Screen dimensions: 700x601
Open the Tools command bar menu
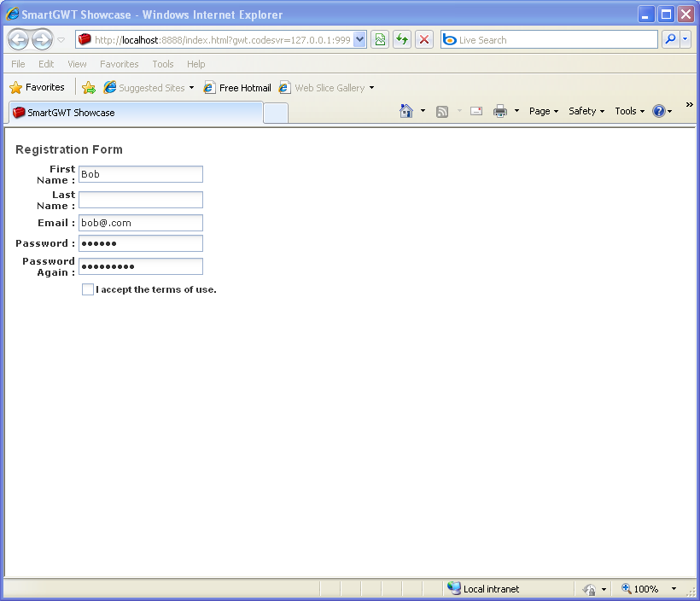click(x=629, y=111)
